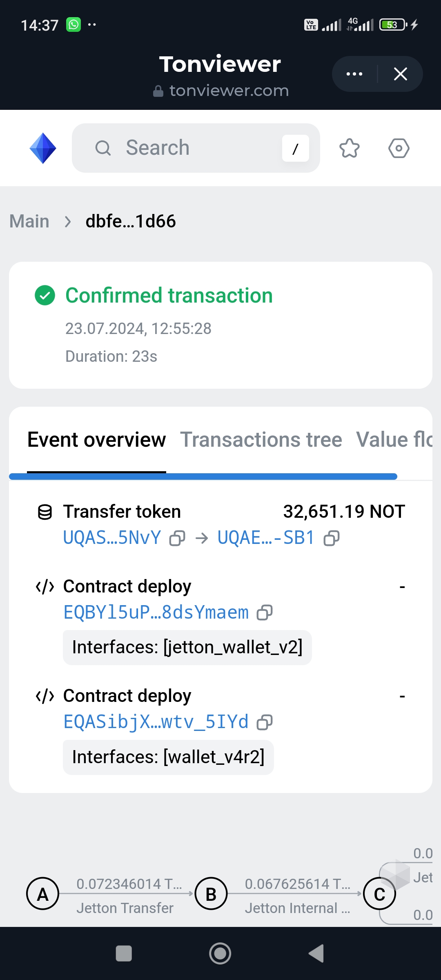Select node B in transaction graph

pyautogui.click(x=211, y=894)
